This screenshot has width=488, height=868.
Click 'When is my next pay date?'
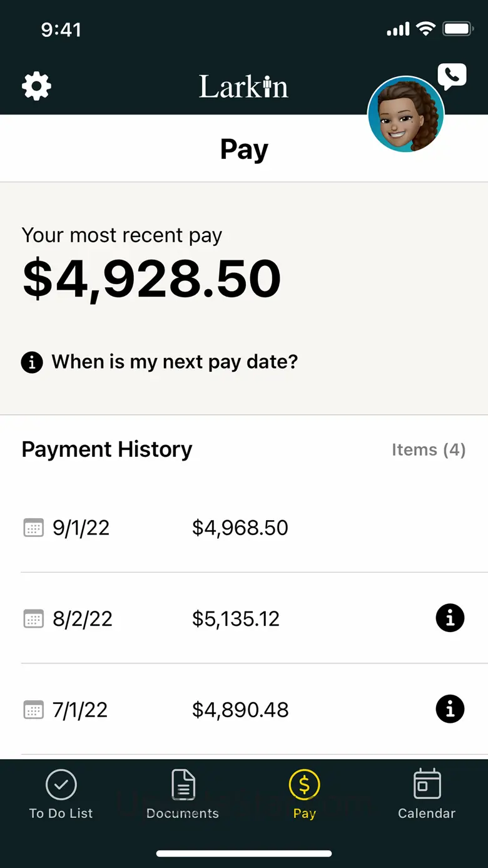click(175, 362)
